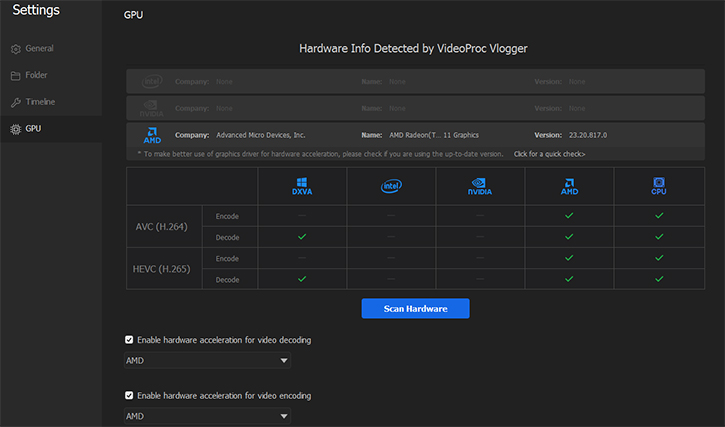Viewport: 725px width, 427px height.
Task: Click the Folder icon in sidebar
Action: pos(15,76)
